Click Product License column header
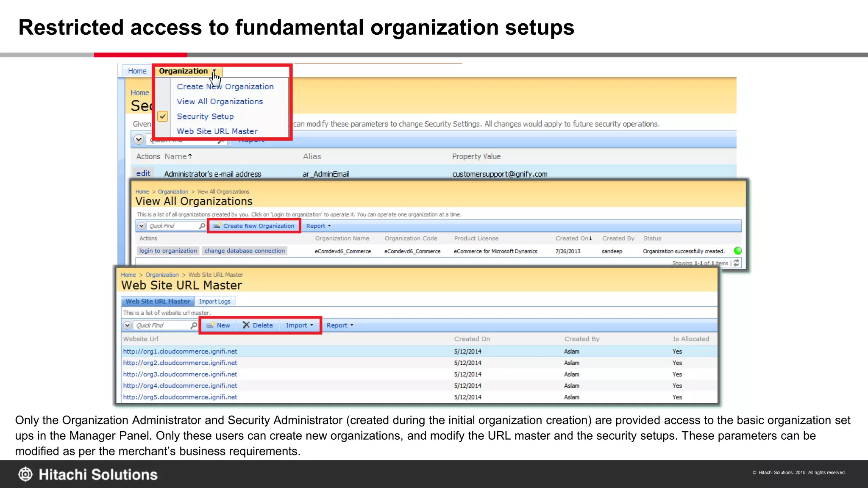The image size is (868, 488). point(476,238)
